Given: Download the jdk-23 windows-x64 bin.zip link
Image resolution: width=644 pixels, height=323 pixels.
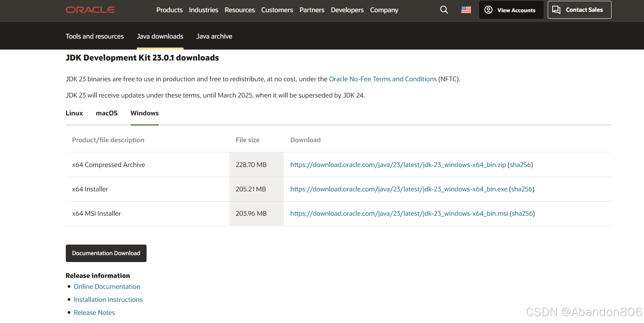Looking at the screenshot, I should pyautogui.click(x=398, y=165).
